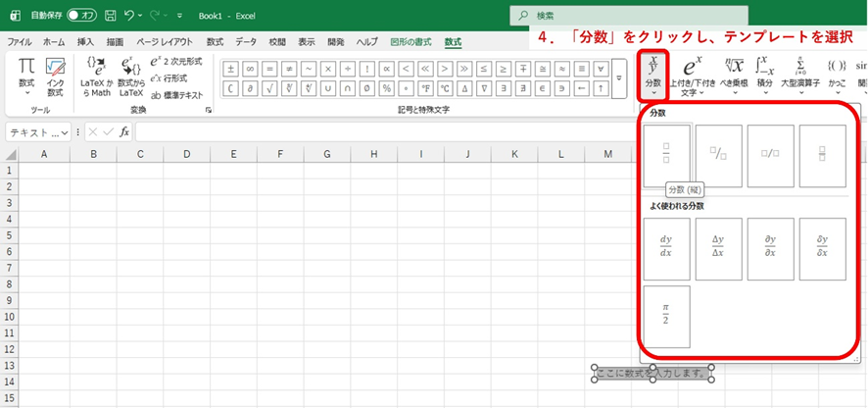Select the stacked fraction template
Viewport: 868px width, 408px height.
[x=667, y=155]
